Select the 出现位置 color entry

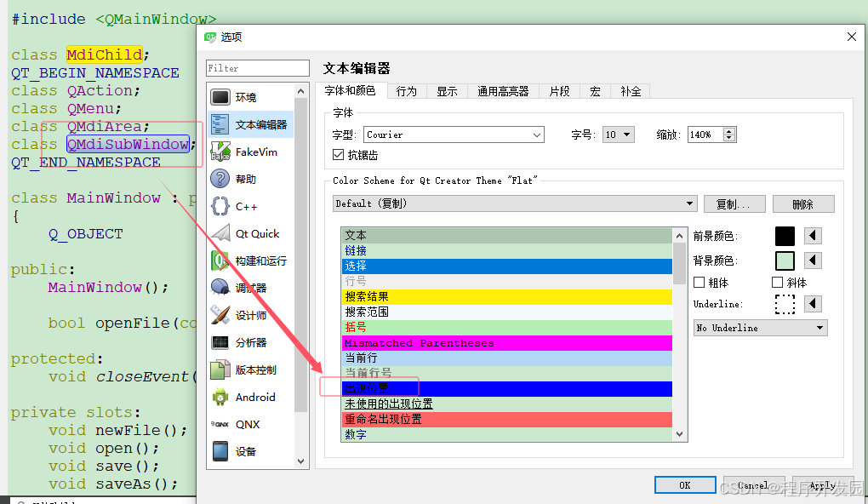507,389
